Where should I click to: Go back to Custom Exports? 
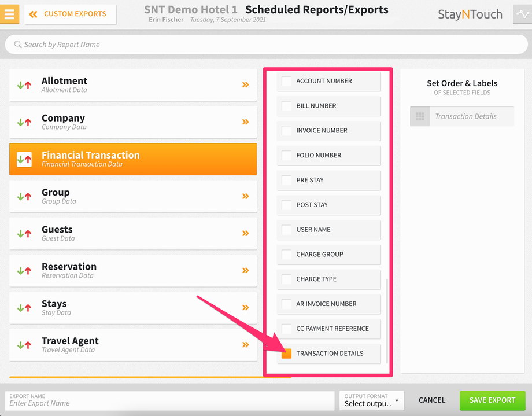pyautogui.click(x=70, y=14)
